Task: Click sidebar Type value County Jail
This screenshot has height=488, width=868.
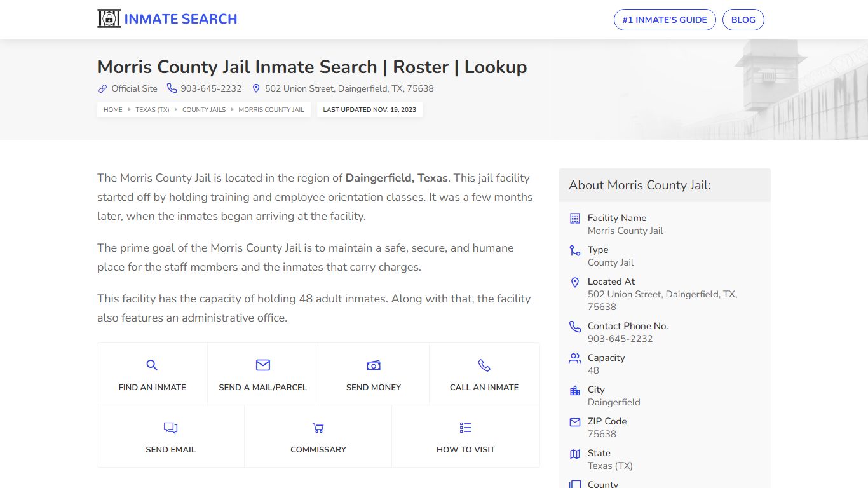Action: (x=611, y=262)
